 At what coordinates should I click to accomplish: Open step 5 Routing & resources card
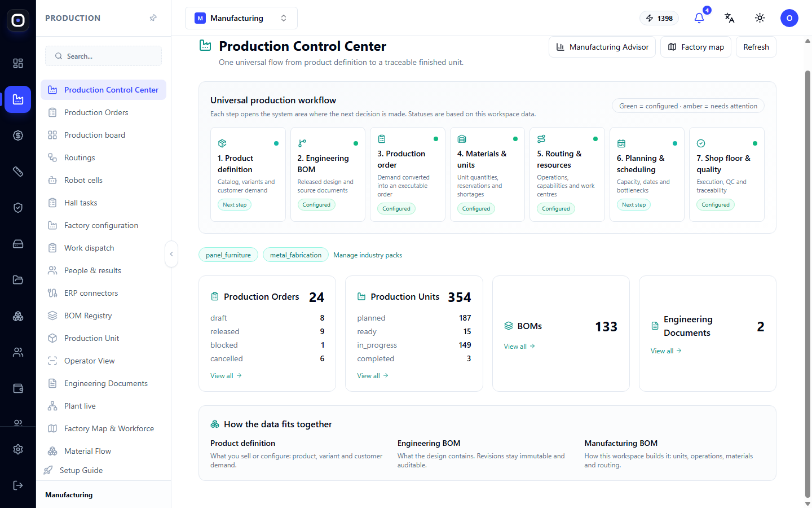point(567,174)
